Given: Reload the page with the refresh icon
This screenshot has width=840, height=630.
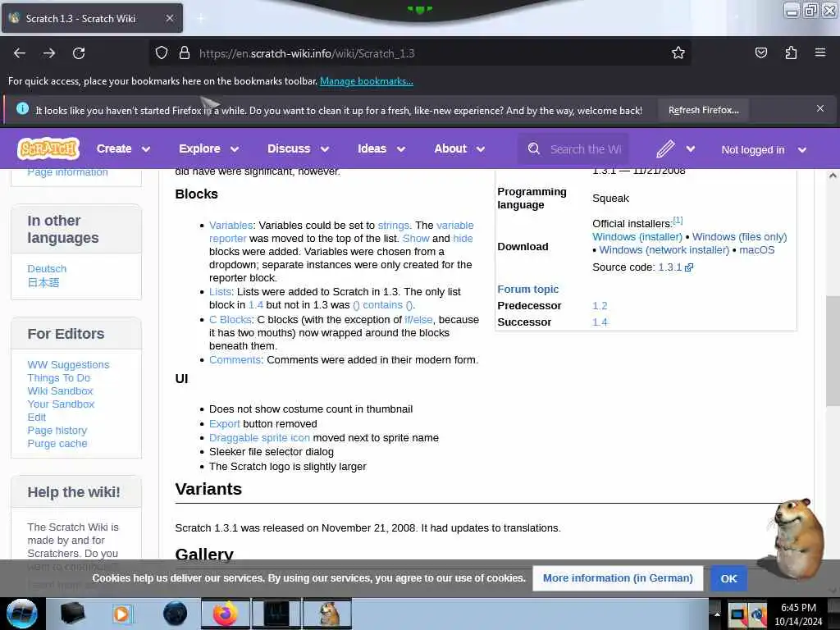Looking at the screenshot, I should pos(79,53).
